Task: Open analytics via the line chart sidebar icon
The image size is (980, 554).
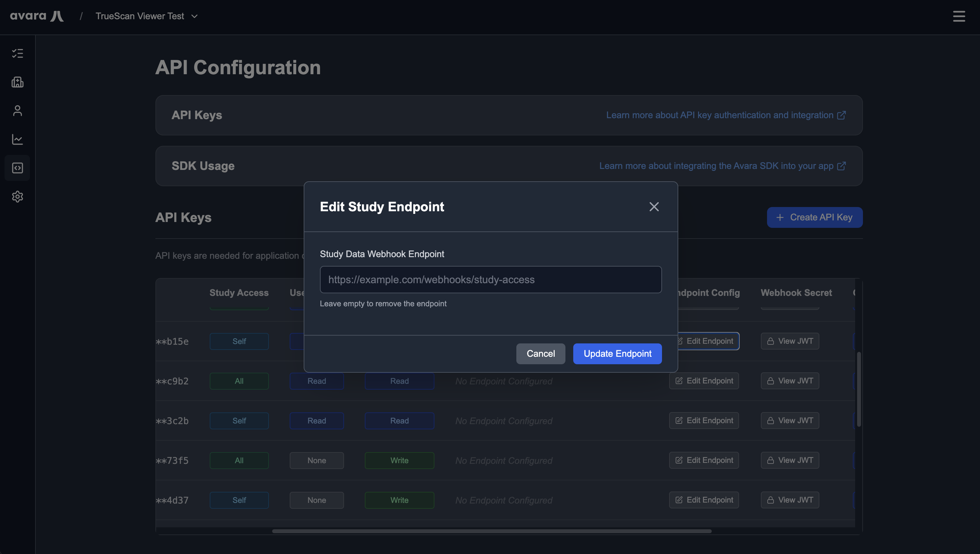Action: 18,139
